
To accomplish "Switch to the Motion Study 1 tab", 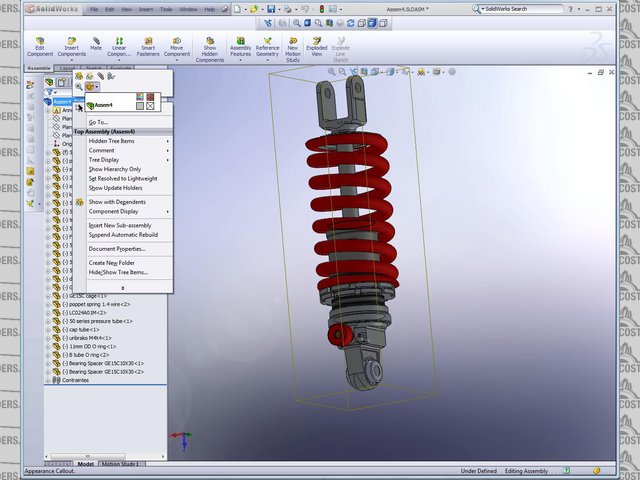I will pos(122,464).
